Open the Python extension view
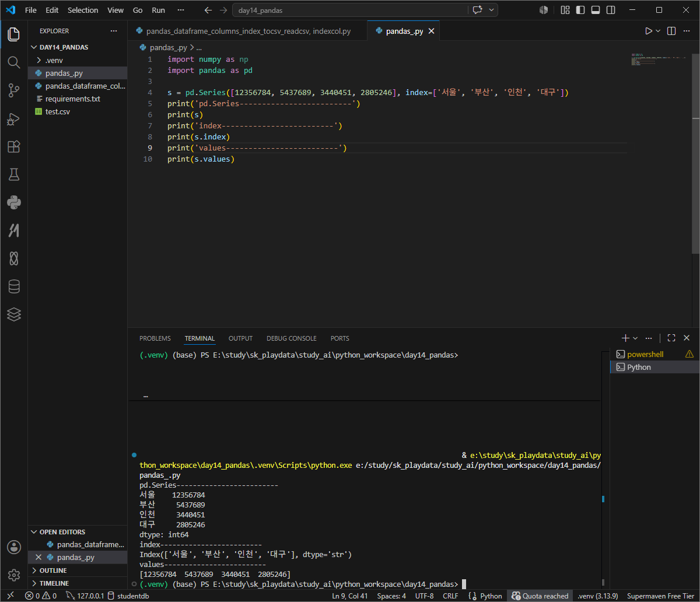Screen dimensions: 700x602 (x=14, y=202)
